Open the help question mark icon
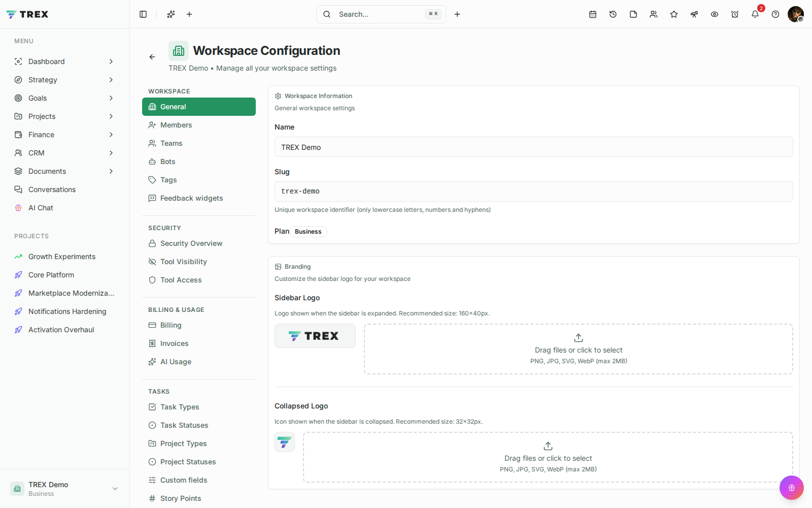The height and width of the screenshot is (508, 812). point(775,14)
